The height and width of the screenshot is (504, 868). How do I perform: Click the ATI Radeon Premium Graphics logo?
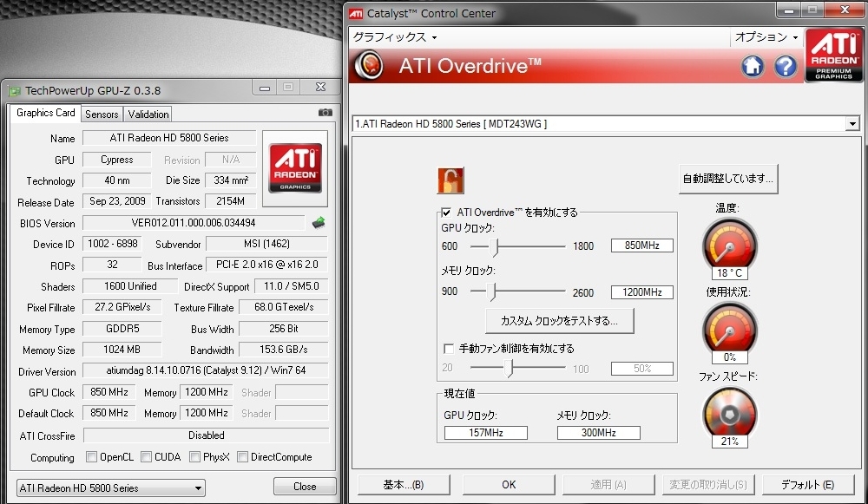point(833,55)
